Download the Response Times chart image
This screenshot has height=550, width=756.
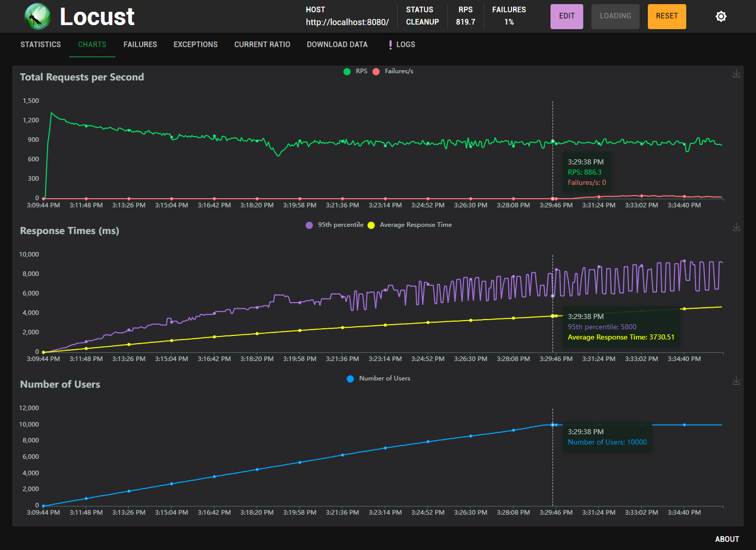click(x=736, y=227)
